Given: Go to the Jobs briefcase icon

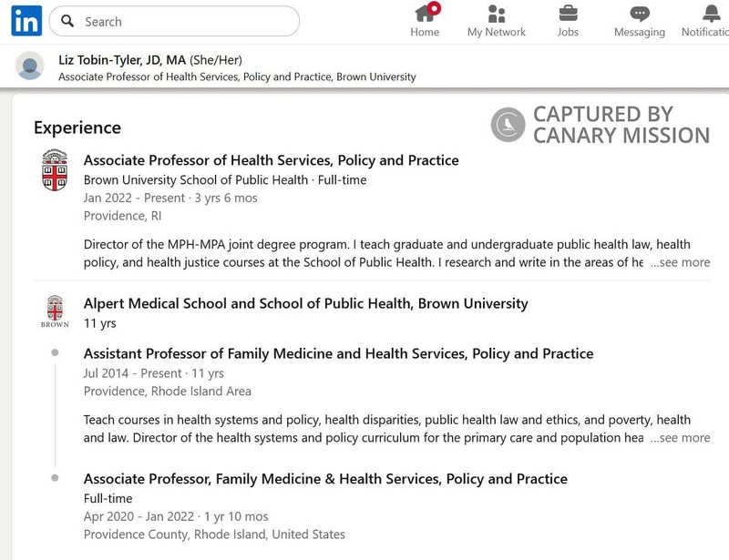Looking at the screenshot, I should (x=568, y=14).
